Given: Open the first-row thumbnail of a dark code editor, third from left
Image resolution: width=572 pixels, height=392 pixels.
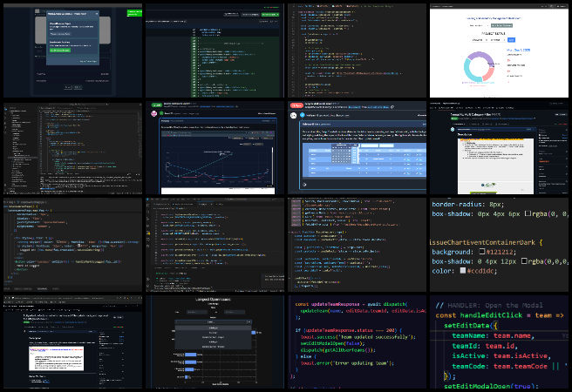Looking at the screenshot, I should 357,51.
